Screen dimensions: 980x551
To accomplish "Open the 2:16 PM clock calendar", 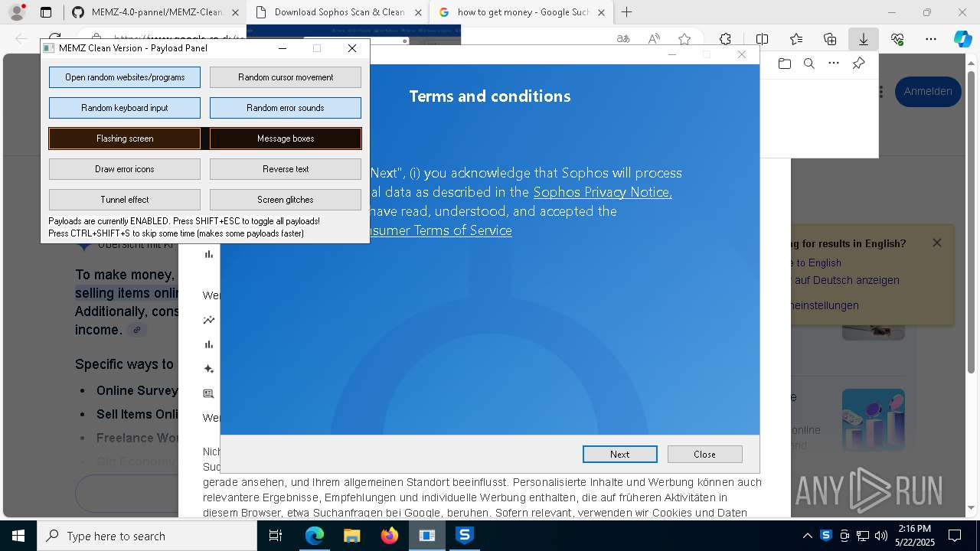I will pos(915,536).
